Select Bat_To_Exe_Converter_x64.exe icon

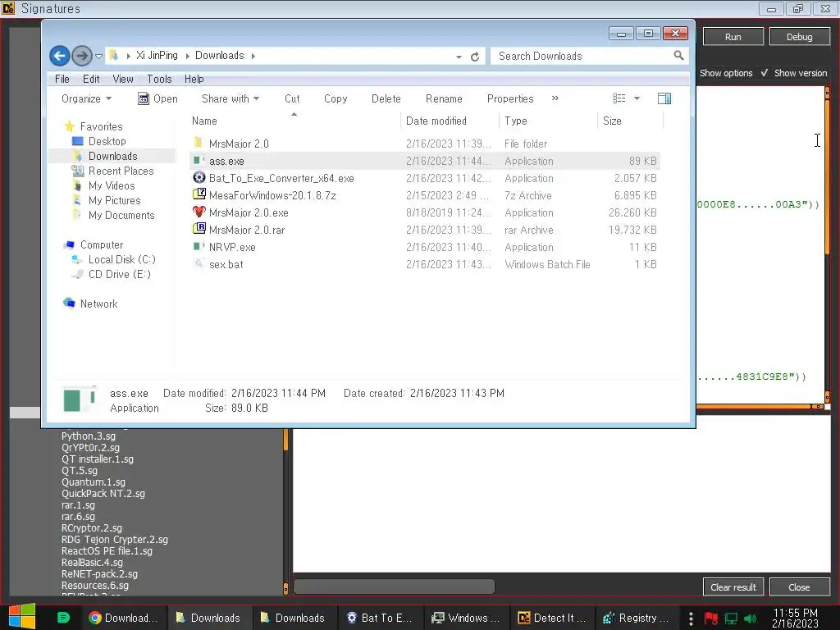click(199, 177)
